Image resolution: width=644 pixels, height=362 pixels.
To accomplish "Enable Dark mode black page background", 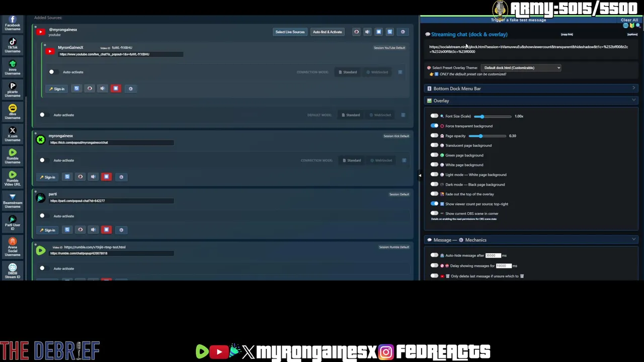I will click(434, 184).
